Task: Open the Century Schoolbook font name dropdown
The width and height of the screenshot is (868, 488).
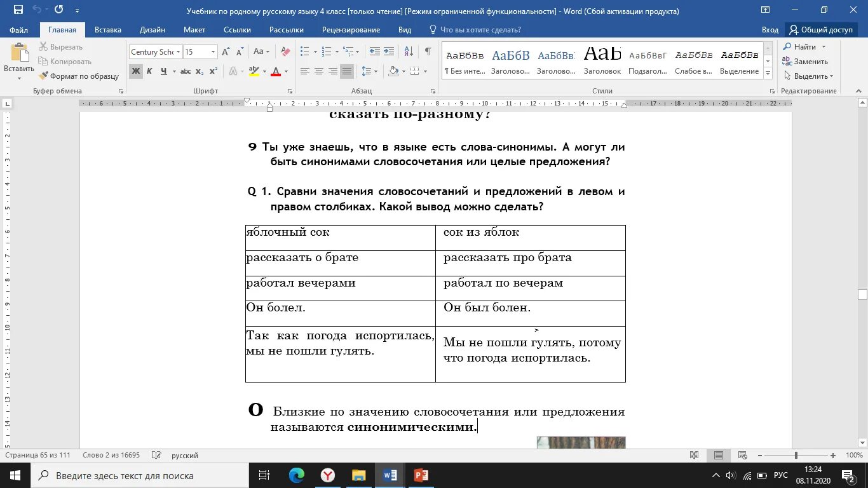Action: tap(179, 52)
